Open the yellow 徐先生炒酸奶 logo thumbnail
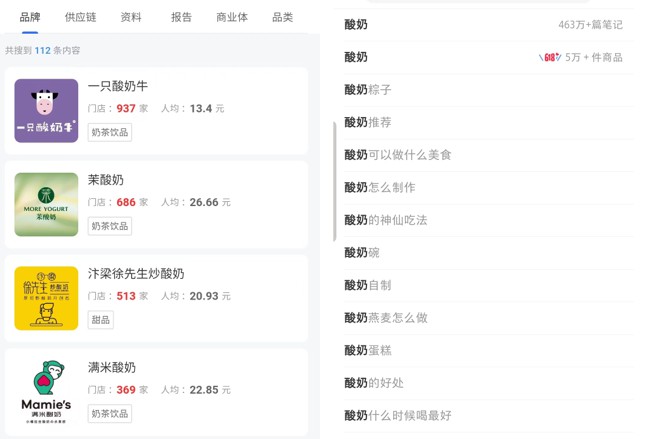Image resolution: width=654 pixels, height=439 pixels. click(46, 299)
